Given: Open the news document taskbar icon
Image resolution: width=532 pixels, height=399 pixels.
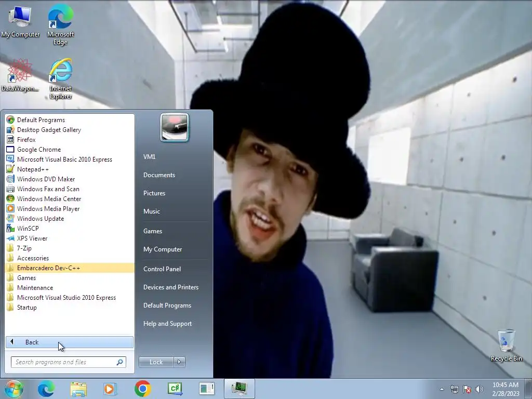Looking at the screenshot, I should pyautogui.click(x=207, y=389).
